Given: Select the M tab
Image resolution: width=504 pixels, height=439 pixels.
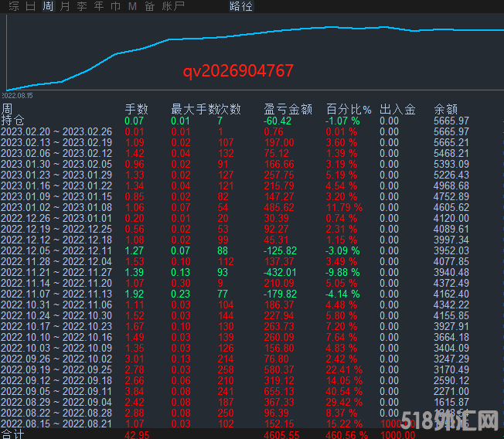Looking at the screenshot, I should pyautogui.click(x=132, y=6).
